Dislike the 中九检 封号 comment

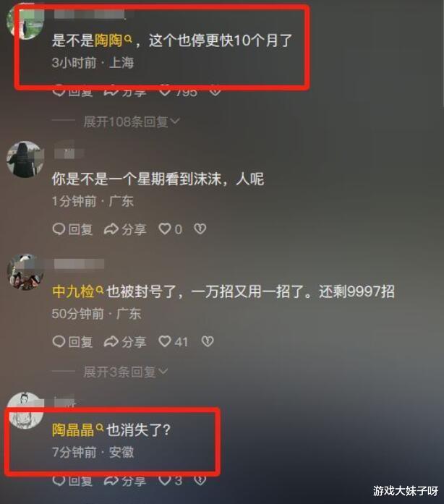pos(208,341)
